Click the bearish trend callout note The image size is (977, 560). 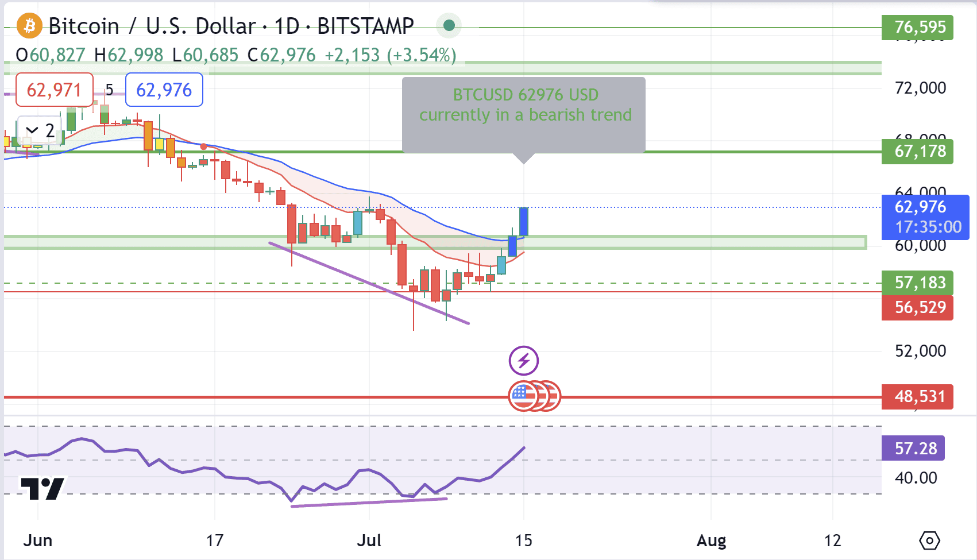pyautogui.click(x=524, y=115)
